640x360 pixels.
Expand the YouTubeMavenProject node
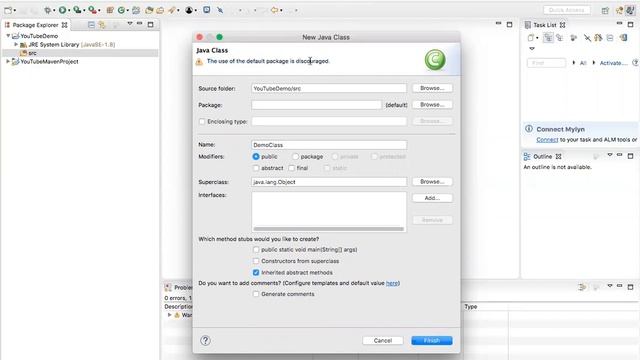tap(8, 62)
